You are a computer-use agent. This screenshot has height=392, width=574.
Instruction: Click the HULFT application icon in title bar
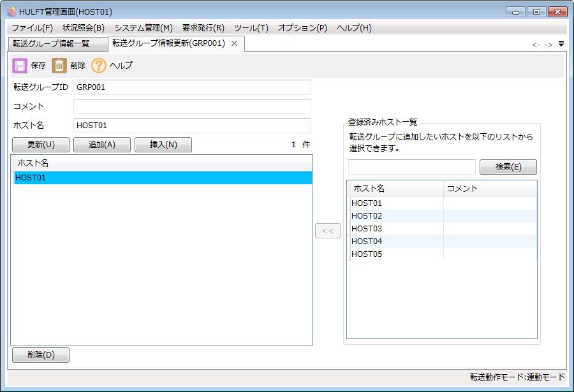tap(12, 11)
